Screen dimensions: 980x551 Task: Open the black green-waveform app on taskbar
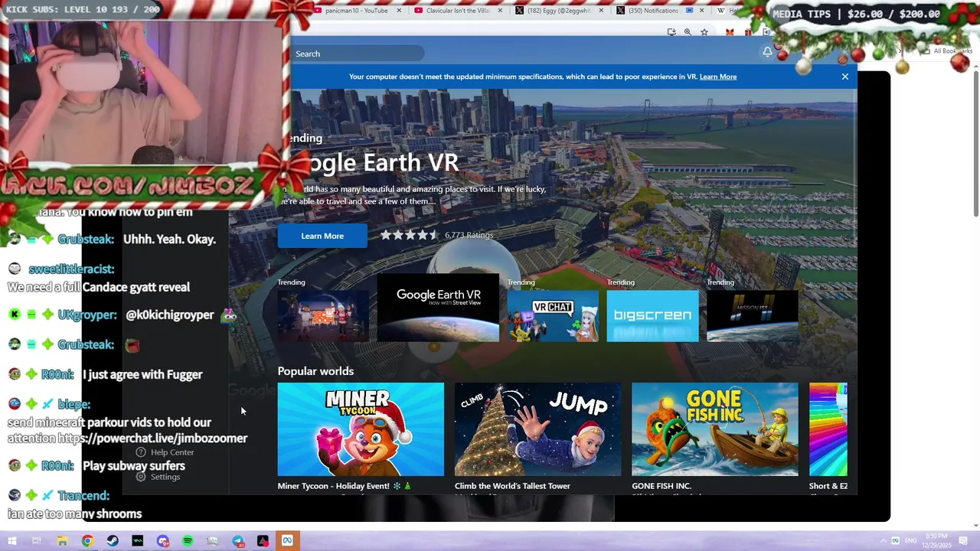click(x=138, y=541)
